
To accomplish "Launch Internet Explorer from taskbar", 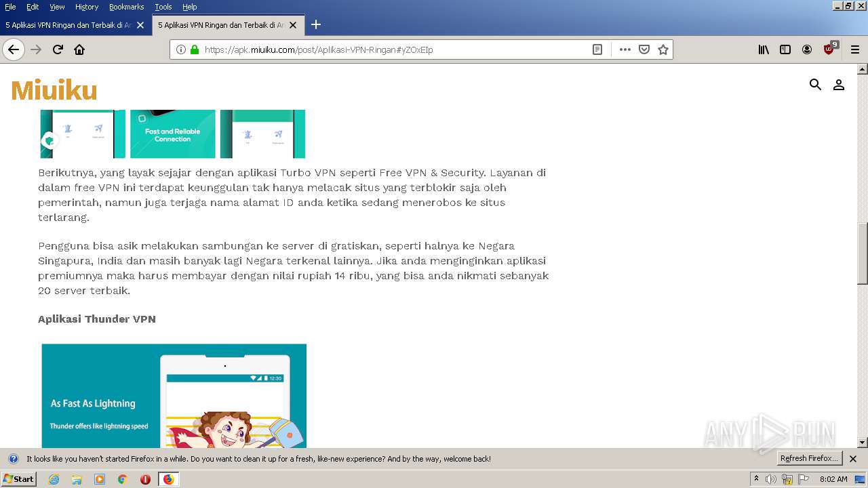I will pos(54,479).
